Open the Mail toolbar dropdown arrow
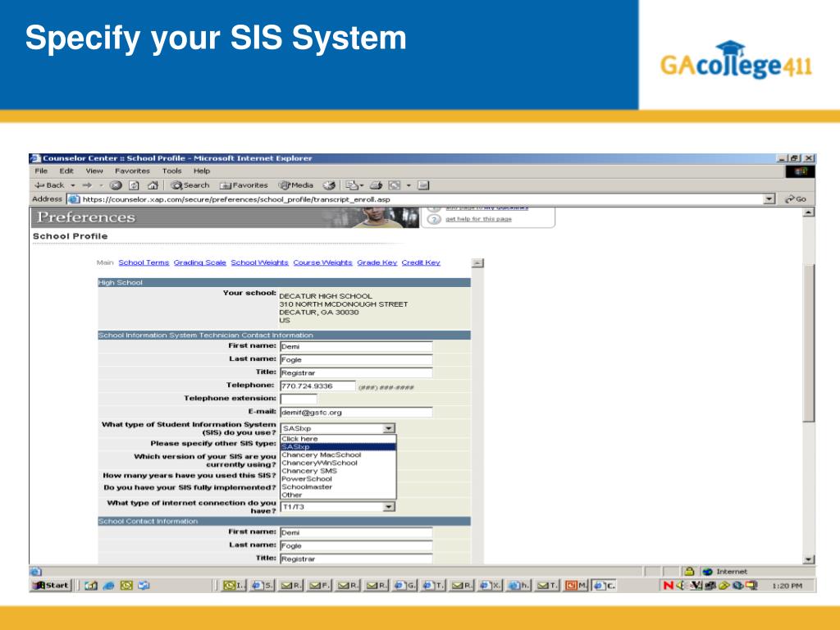Screen dimensions: 840x630 click(x=362, y=185)
